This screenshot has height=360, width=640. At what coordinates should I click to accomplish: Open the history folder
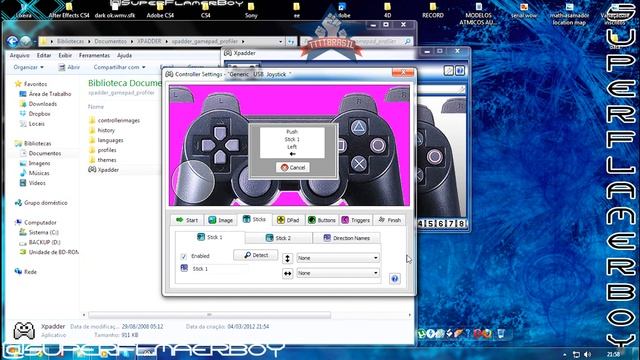102,130
